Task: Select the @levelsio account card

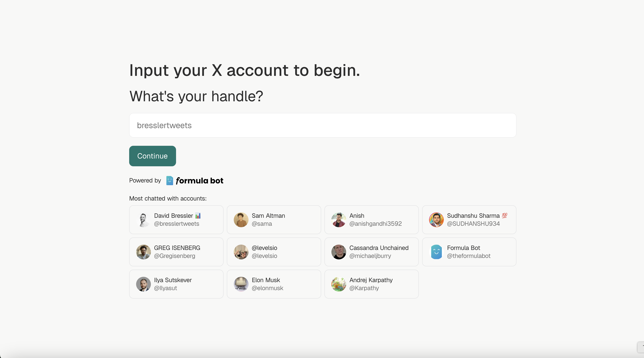Action: (274, 252)
